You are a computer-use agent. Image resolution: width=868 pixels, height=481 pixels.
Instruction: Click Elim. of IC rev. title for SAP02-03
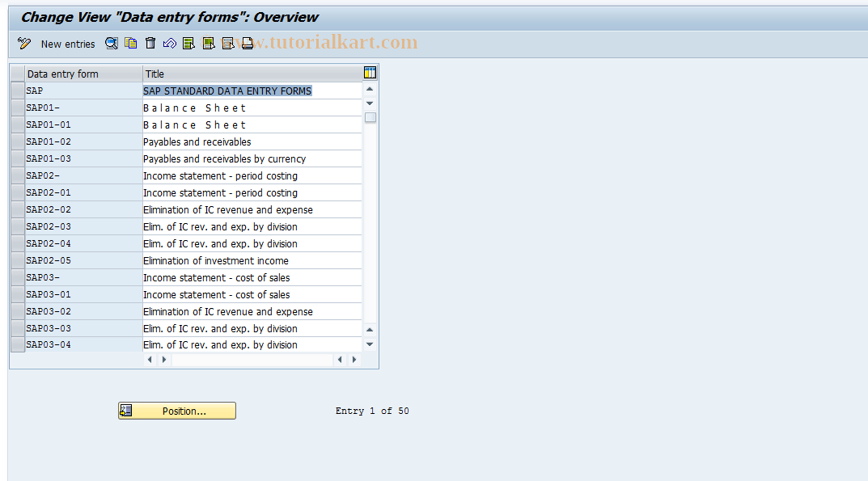click(x=252, y=226)
